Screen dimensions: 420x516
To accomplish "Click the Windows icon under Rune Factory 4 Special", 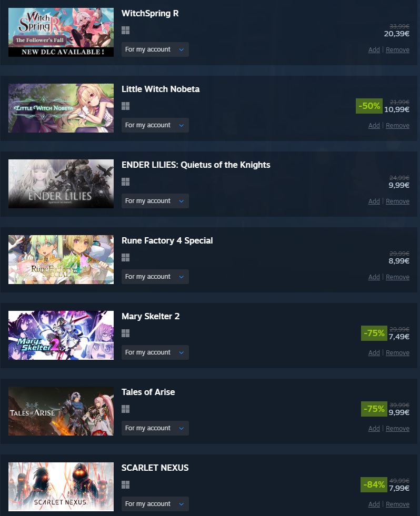I will pos(125,257).
